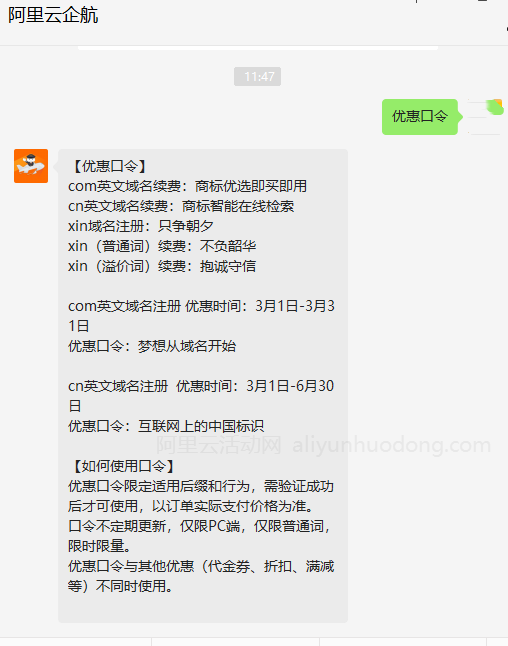Select the cn英文域名注册 优惠时间 line

(201, 396)
